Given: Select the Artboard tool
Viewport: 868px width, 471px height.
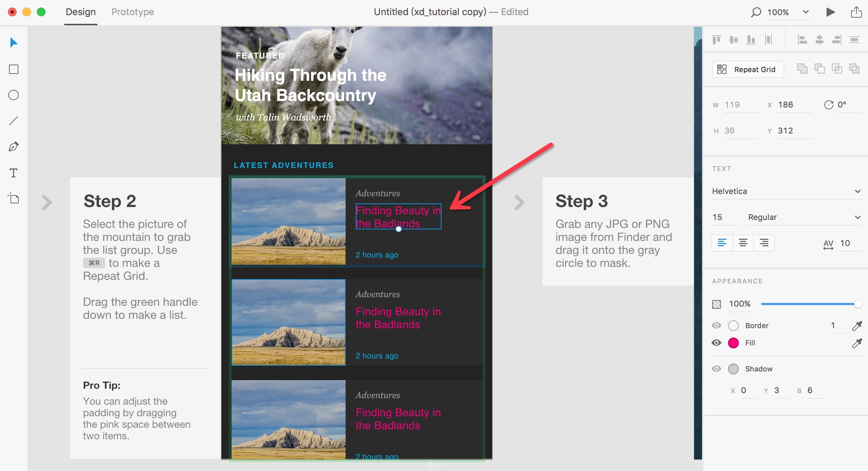Looking at the screenshot, I should pyautogui.click(x=14, y=198).
